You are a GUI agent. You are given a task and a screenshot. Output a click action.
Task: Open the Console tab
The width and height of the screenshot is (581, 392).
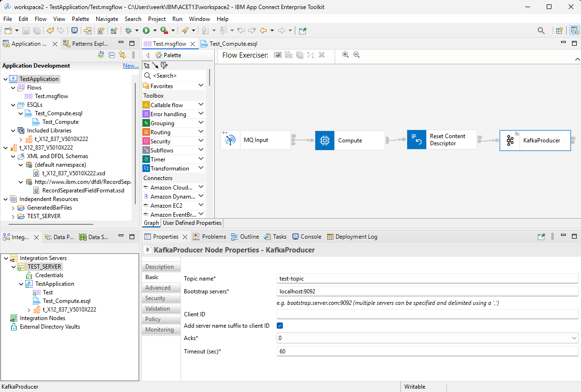[307, 237]
